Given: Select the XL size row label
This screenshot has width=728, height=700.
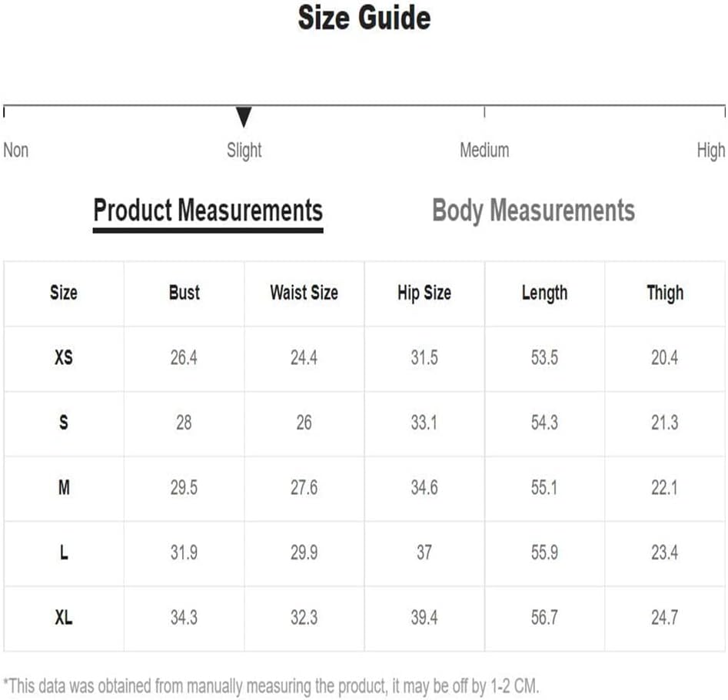Looking at the screenshot, I should (x=64, y=617).
